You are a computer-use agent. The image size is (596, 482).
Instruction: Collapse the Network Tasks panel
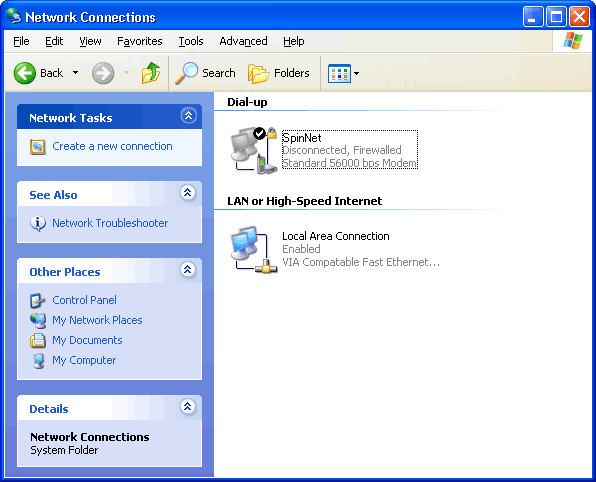click(x=189, y=116)
